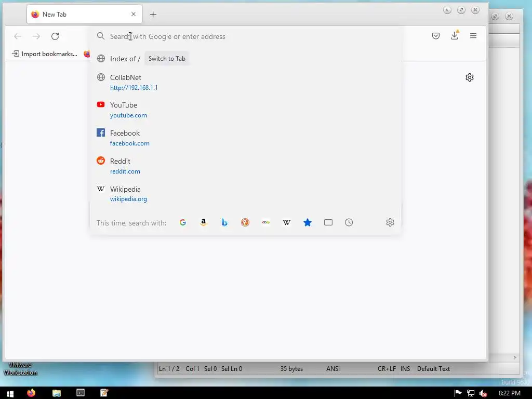This screenshot has height=399, width=532.
Task: Search open tabs using the tab icon
Action: pos(328,222)
